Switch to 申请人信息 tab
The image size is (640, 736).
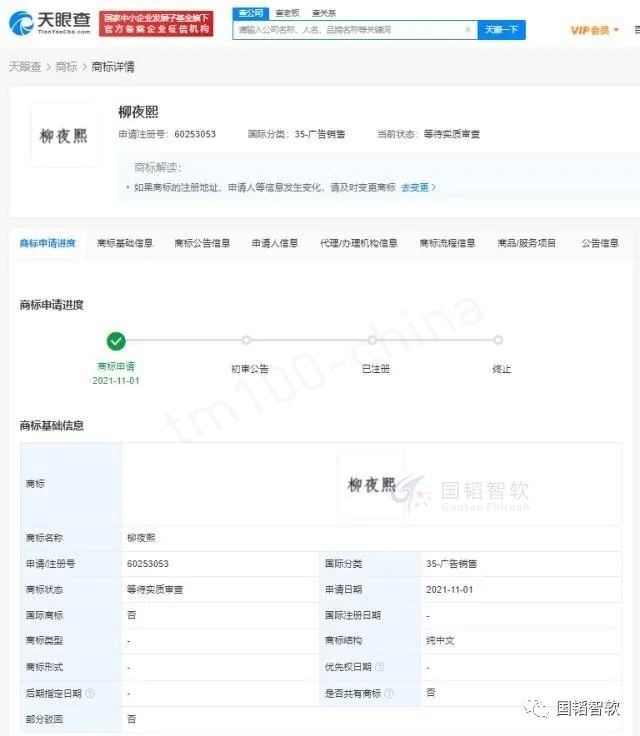(275, 243)
